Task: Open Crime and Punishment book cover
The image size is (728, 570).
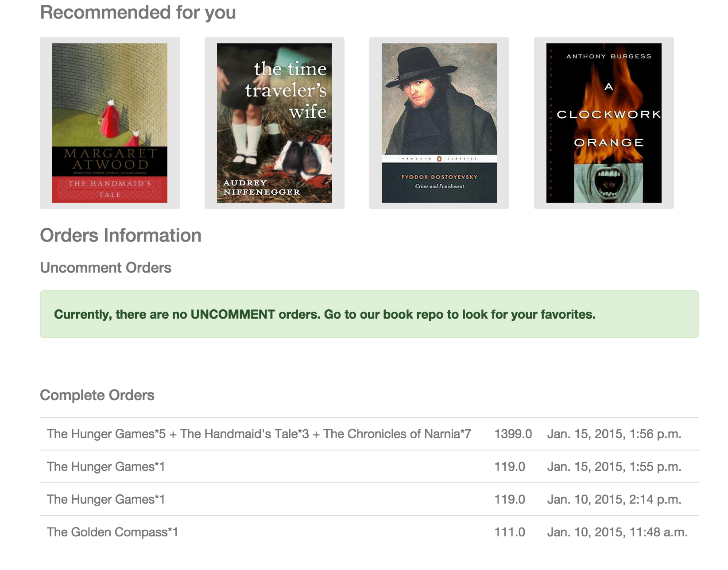Action: [x=439, y=123]
